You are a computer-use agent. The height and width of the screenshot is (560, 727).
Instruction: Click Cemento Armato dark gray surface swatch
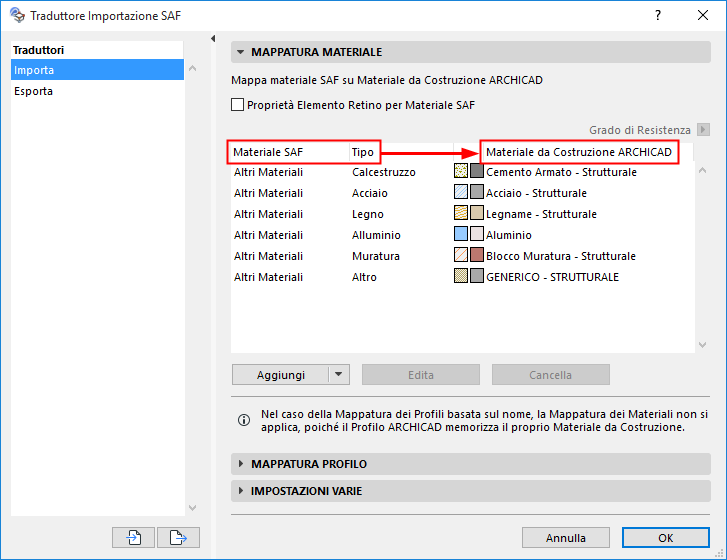(477, 171)
